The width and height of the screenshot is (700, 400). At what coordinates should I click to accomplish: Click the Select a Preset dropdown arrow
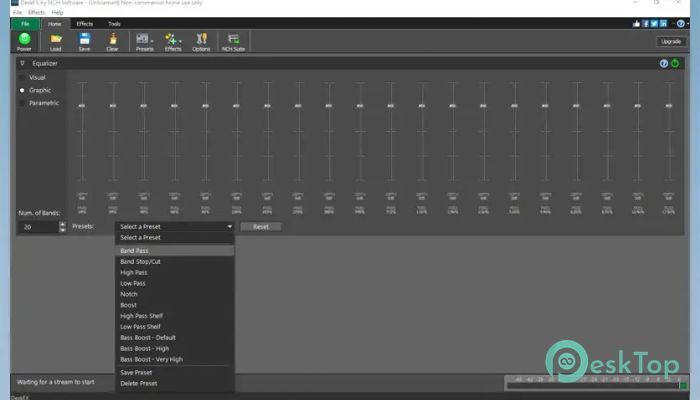coord(229,227)
